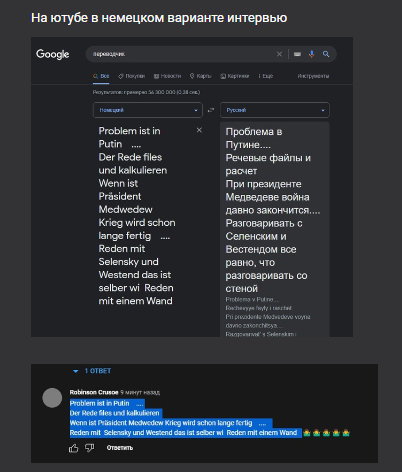The height and width of the screenshot is (472, 402).
Task: Open the Русский target language dropdown
Action: coord(275,110)
